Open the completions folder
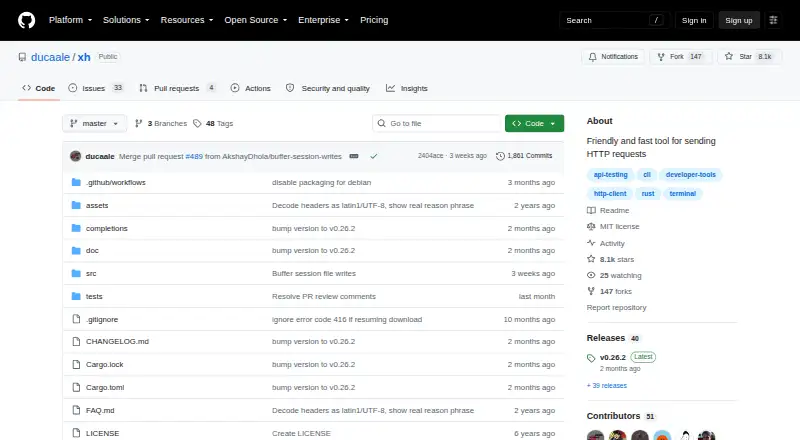Screen dimensions: 800x440 [107, 228]
